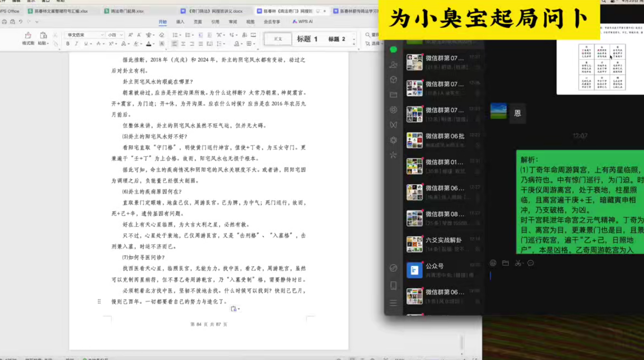Open the emoji picker in WeChat chat

493,263
